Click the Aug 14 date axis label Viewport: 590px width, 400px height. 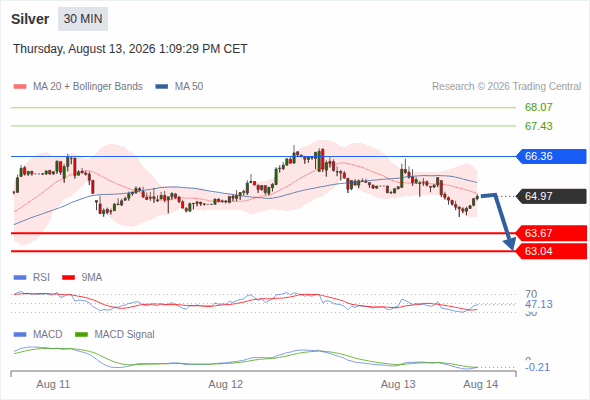point(481,384)
